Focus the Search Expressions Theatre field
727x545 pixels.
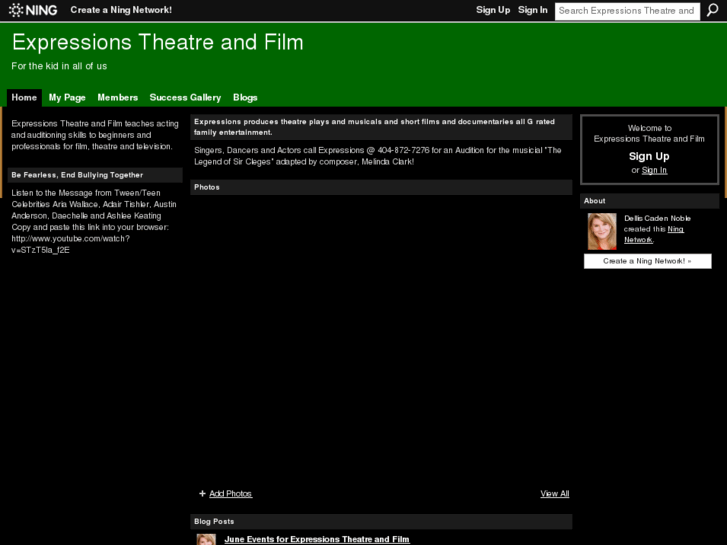(627, 11)
